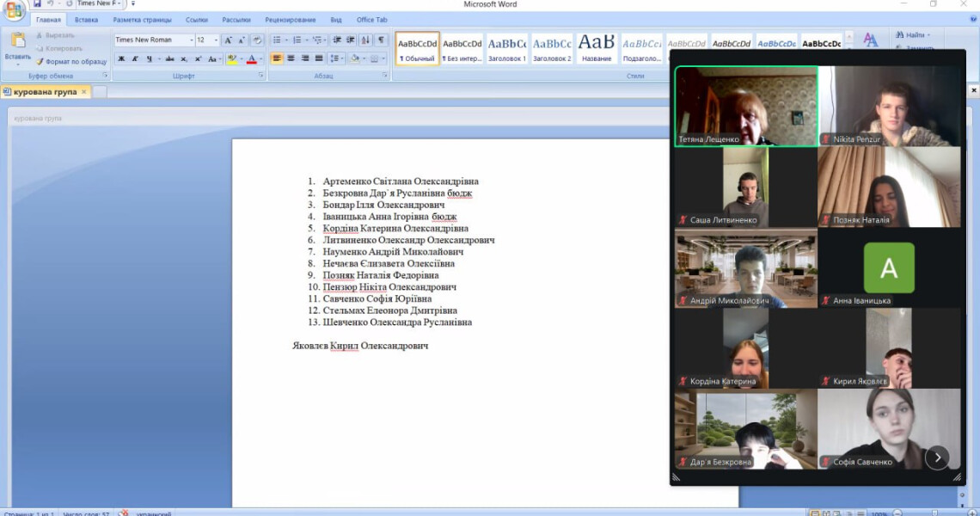Apply the 'Название' style
Screen dimensions: 980x516
597,49
